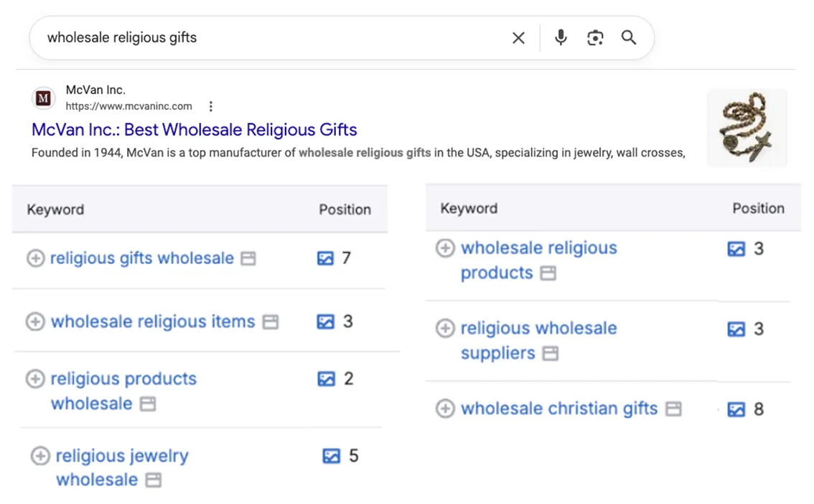
Task: Open the religious wholesale suppliers keyword link
Action: click(538, 329)
